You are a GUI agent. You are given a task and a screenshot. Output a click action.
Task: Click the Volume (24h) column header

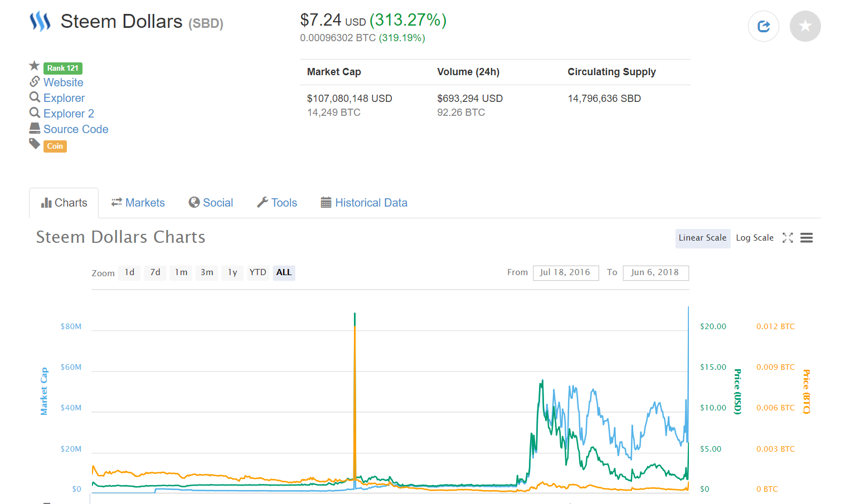(468, 72)
